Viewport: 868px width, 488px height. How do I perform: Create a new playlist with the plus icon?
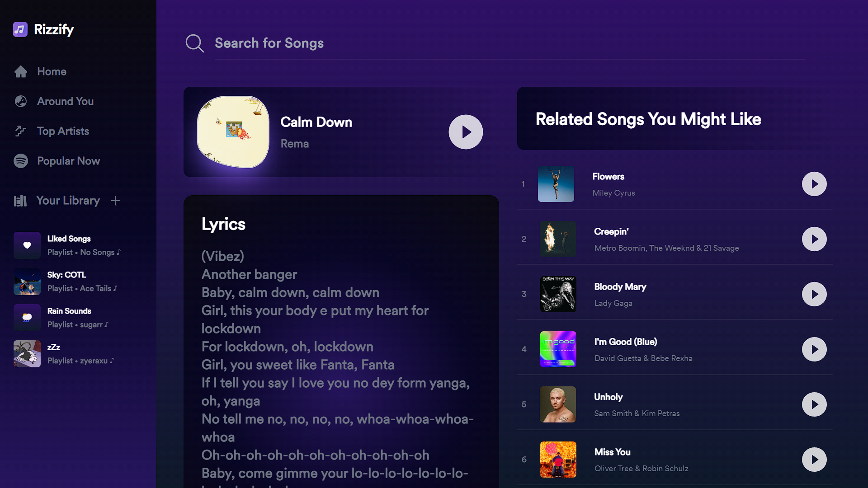[x=116, y=201]
